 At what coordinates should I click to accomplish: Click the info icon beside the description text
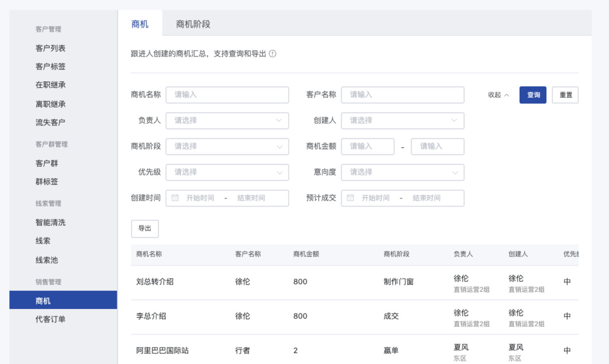point(273,54)
